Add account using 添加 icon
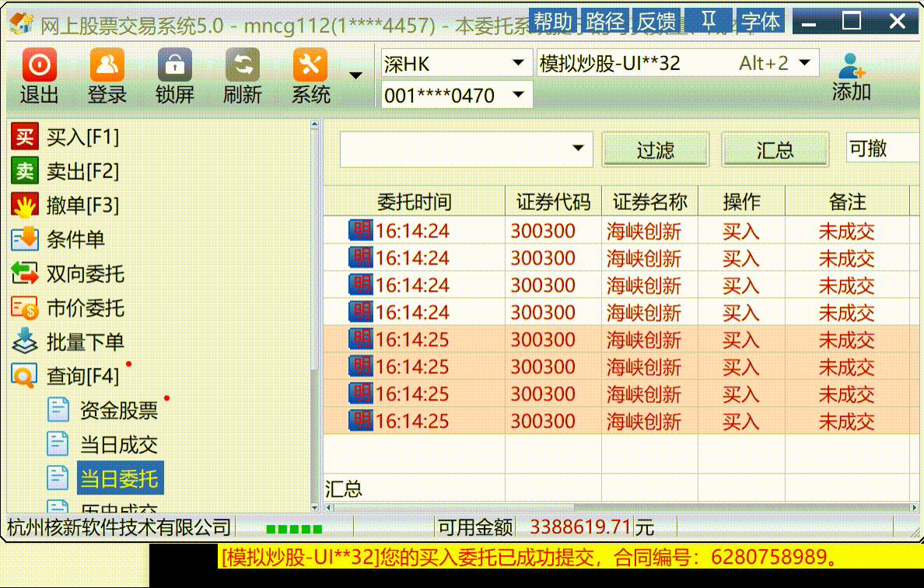 click(851, 76)
